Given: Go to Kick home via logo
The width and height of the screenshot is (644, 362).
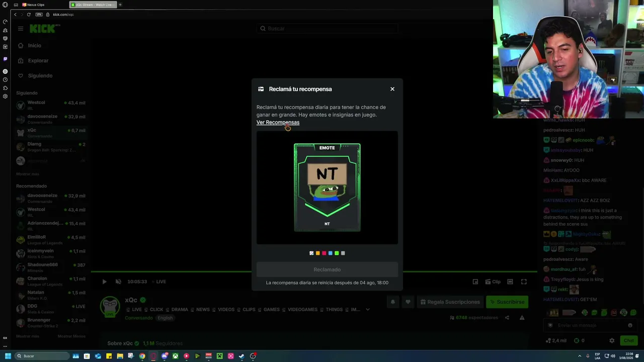Looking at the screenshot, I should click(45, 29).
